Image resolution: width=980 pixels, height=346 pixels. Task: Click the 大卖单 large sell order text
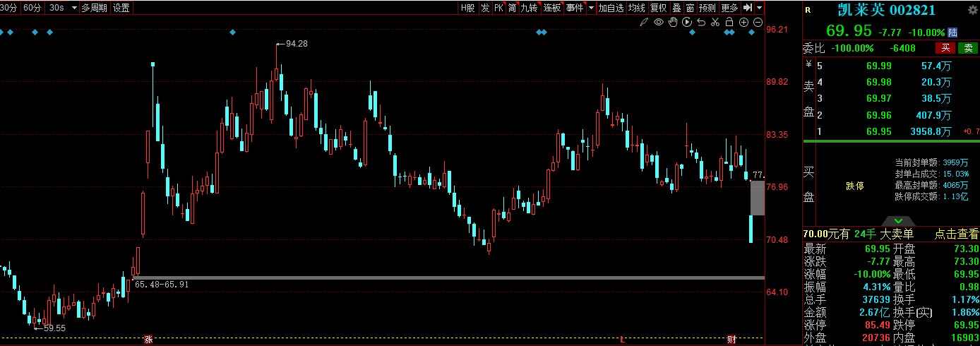pos(897,234)
